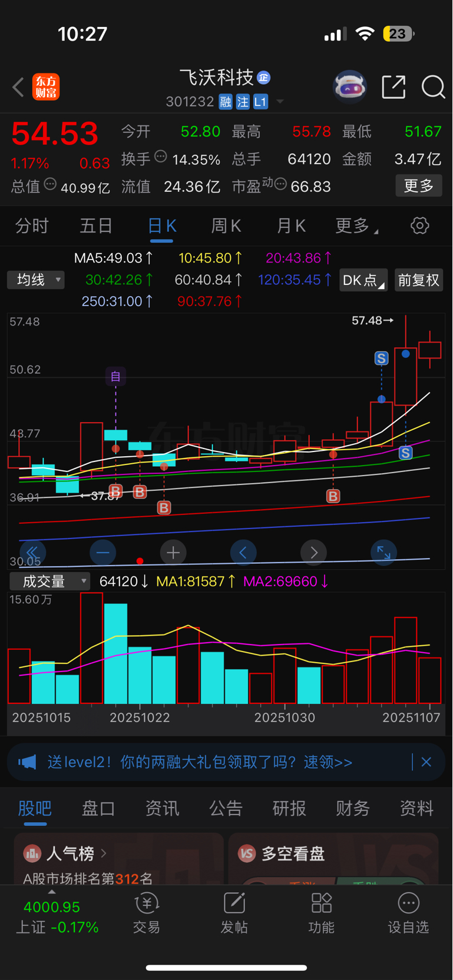Viewport: 453px width, 980px height.
Task: Switch to 分时 chart tab
Action: click(x=32, y=225)
